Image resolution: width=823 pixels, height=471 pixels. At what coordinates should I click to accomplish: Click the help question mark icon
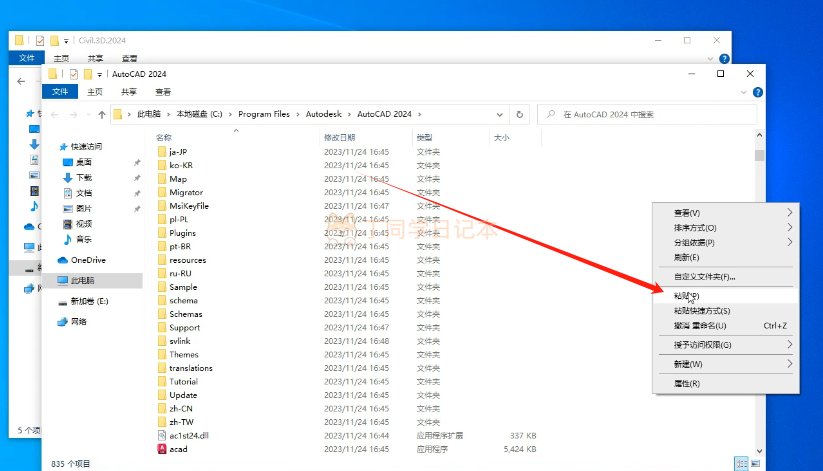(x=757, y=91)
